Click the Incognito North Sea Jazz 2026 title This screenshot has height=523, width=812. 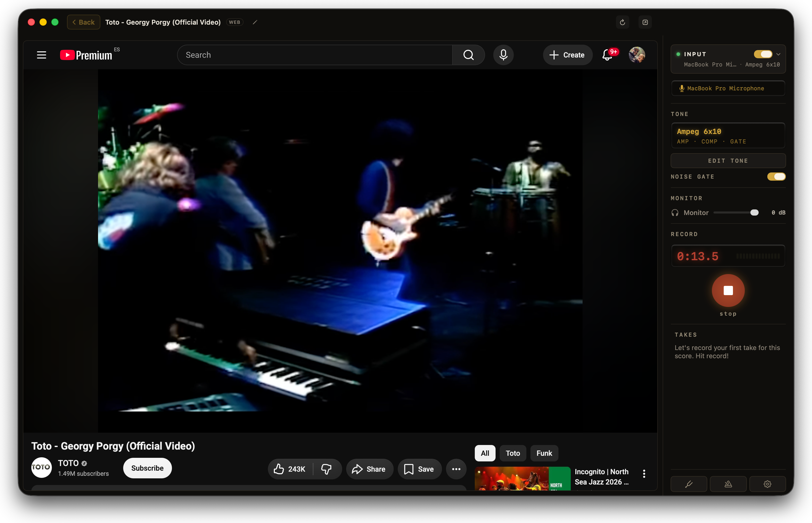[x=602, y=477]
